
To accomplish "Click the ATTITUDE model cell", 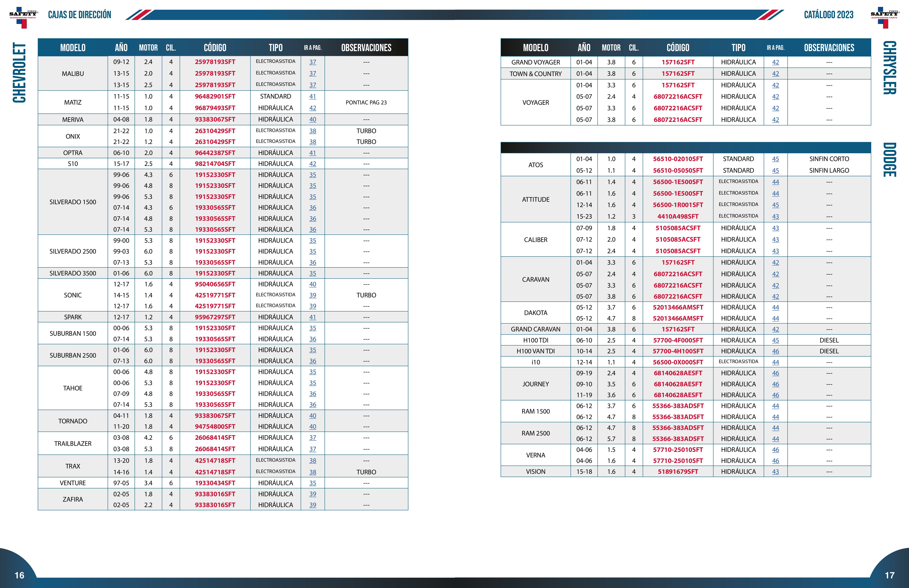I will click(x=536, y=199).
